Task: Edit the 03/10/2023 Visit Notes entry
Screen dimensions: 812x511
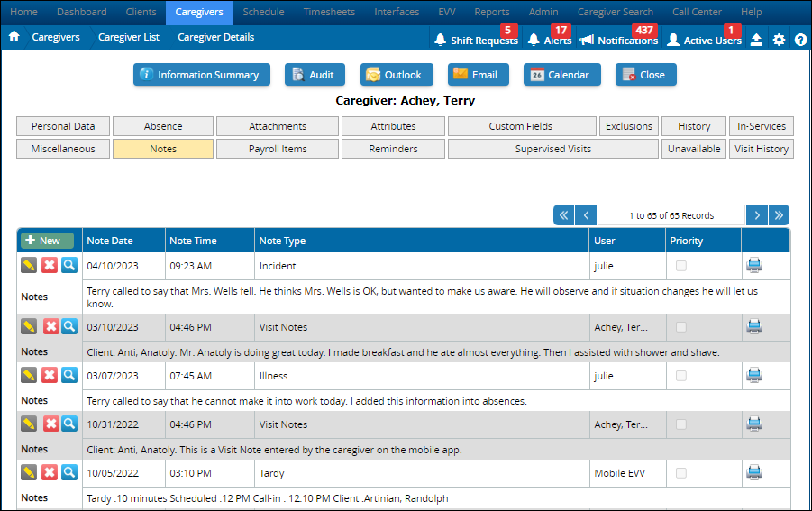Action: (29, 326)
